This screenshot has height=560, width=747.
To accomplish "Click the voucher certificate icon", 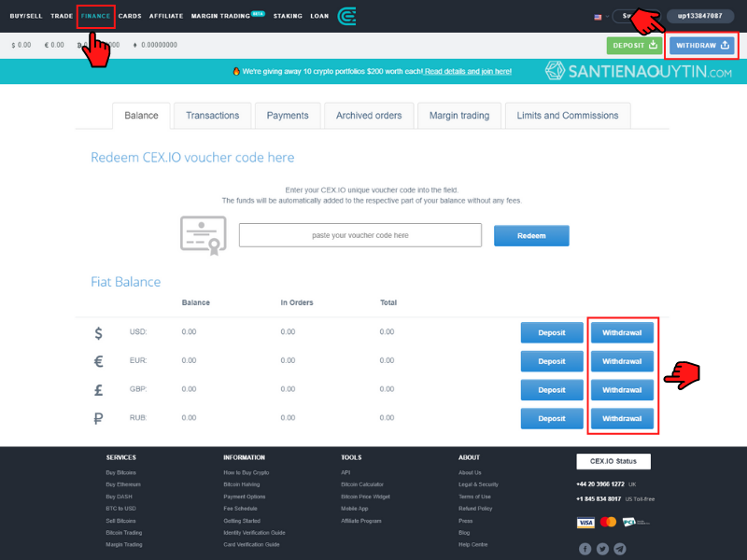I will click(204, 235).
